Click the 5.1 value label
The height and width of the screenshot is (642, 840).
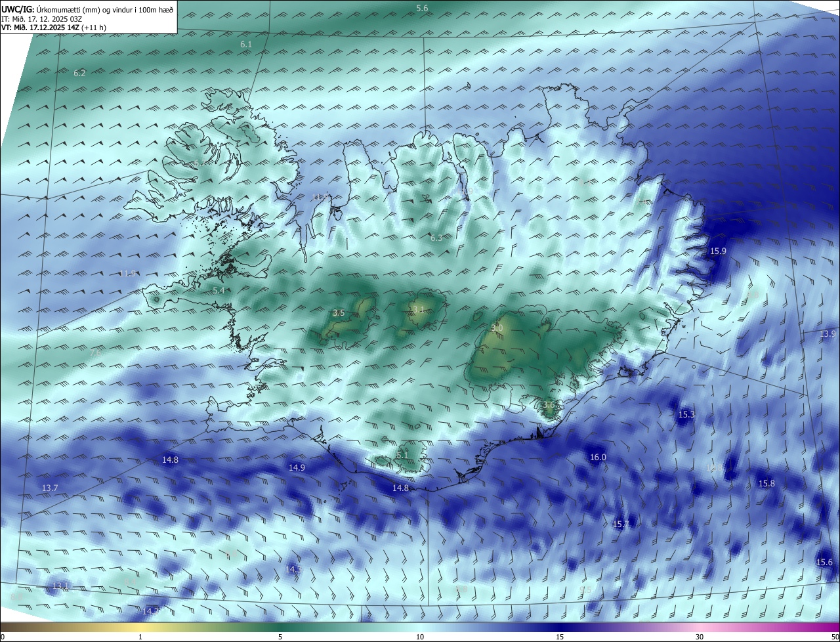click(x=402, y=455)
